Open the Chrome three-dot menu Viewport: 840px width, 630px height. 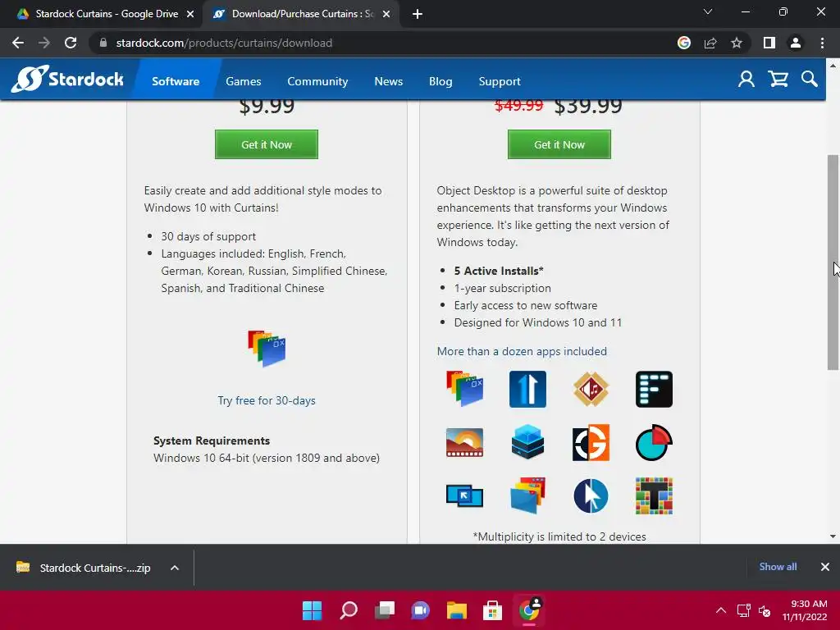(822, 43)
